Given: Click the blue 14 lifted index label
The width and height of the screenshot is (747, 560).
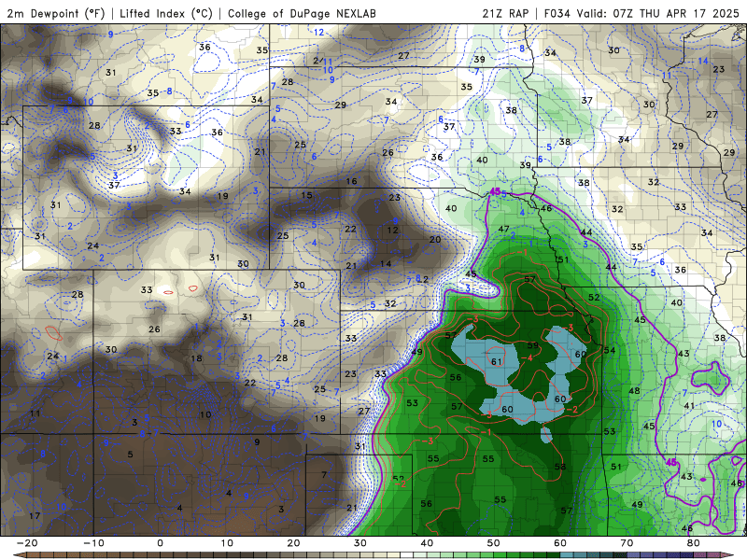Looking at the screenshot, I should pos(703,61).
